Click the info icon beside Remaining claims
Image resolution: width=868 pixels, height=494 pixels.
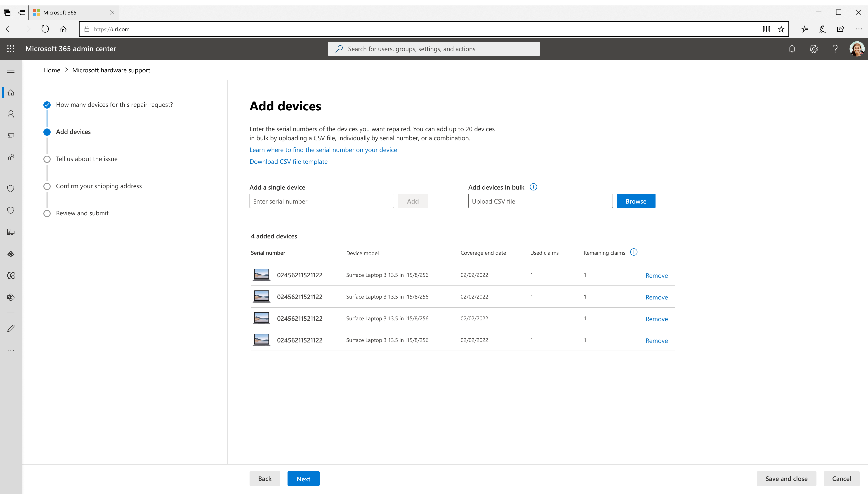[x=634, y=252]
